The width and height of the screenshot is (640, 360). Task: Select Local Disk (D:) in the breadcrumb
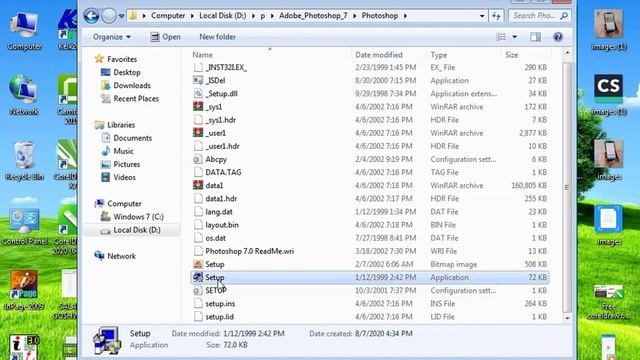point(222,16)
